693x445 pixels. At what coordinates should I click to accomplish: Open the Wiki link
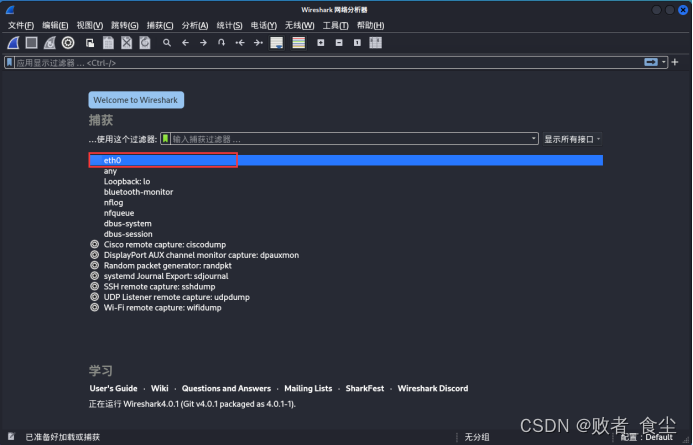coord(160,388)
